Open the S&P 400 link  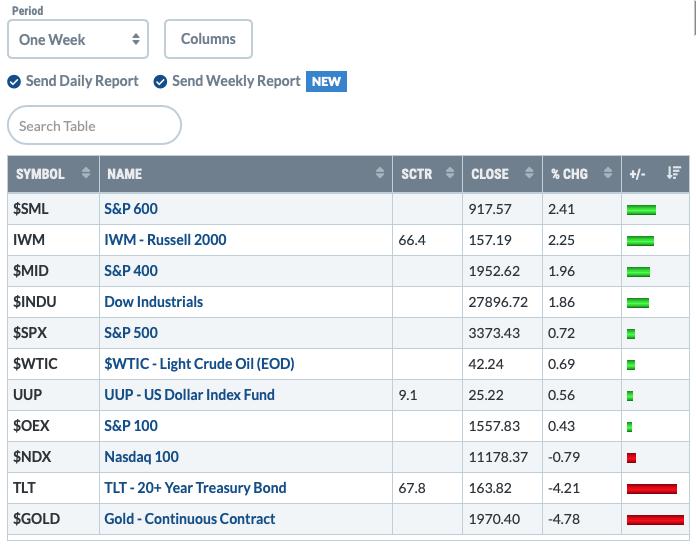(131, 271)
